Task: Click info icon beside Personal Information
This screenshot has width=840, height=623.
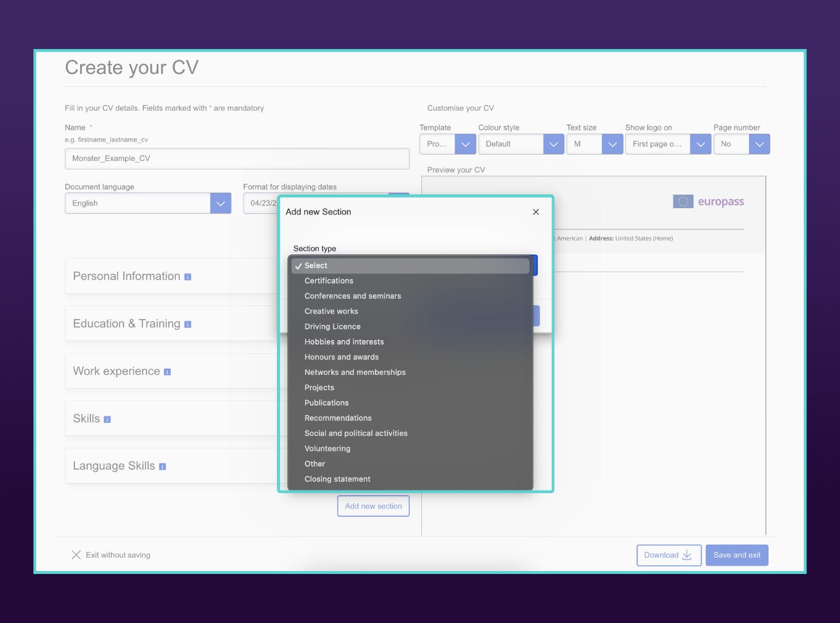Action: 187,277
